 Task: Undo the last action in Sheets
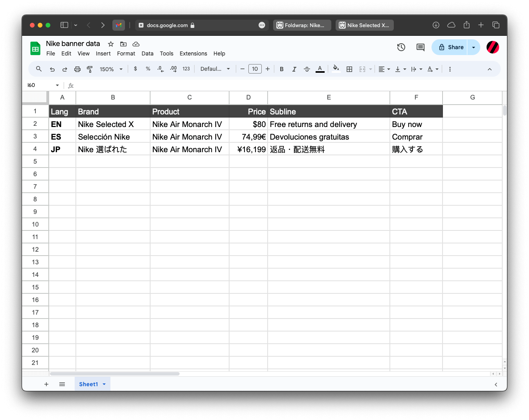pos(52,69)
